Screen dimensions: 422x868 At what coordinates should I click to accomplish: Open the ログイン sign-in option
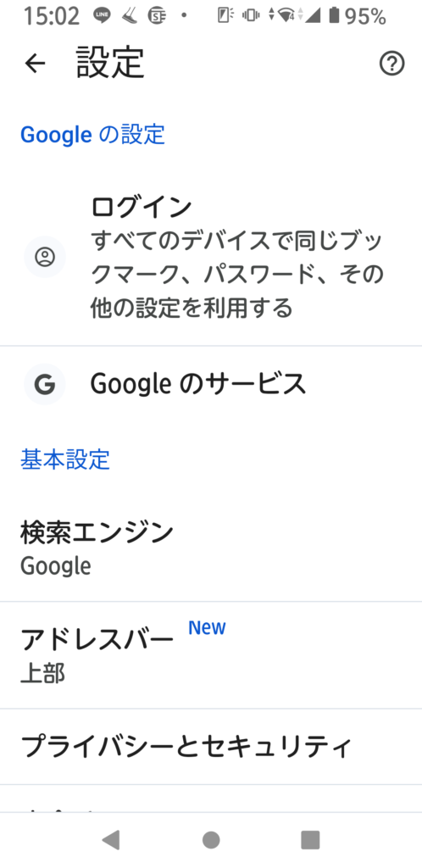[x=211, y=257]
